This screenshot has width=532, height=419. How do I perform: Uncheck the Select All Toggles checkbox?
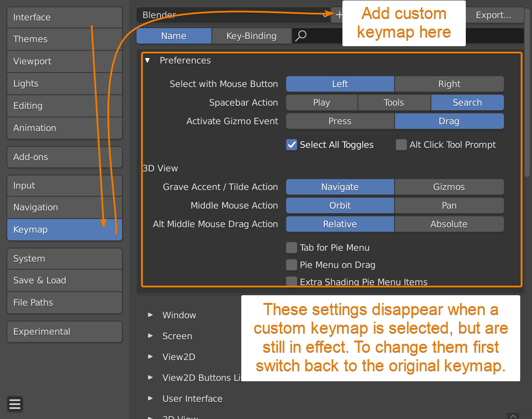coord(292,145)
